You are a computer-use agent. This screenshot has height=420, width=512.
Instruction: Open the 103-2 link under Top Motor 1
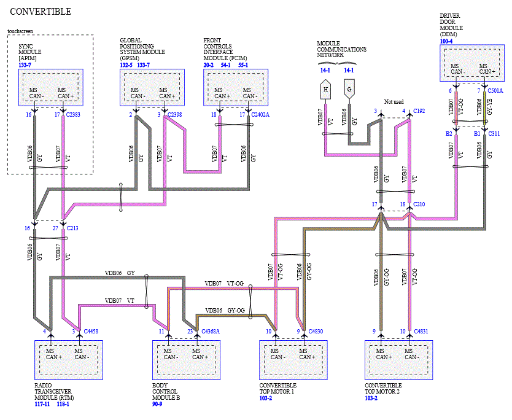(x=265, y=398)
